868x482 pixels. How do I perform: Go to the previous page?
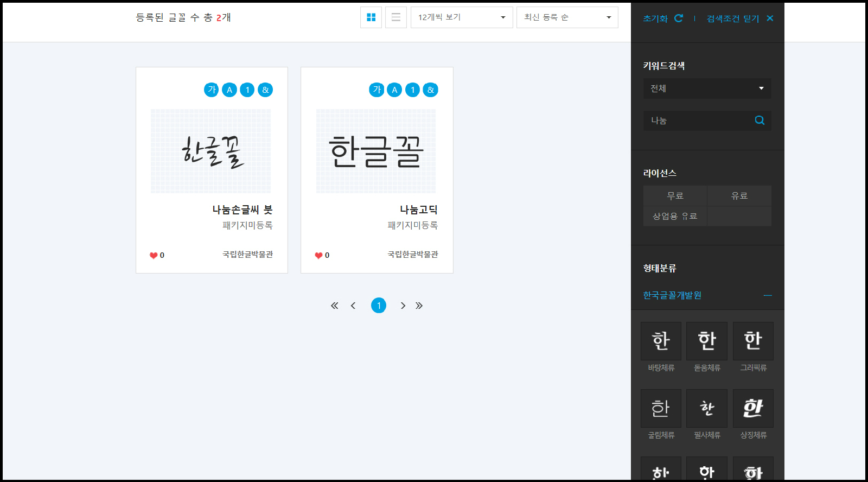(353, 306)
